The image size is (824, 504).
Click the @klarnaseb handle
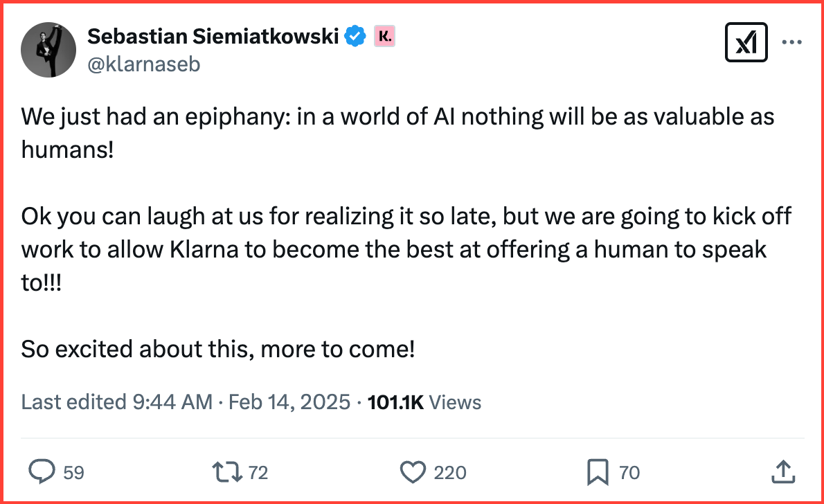pyautogui.click(x=143, y=64)
